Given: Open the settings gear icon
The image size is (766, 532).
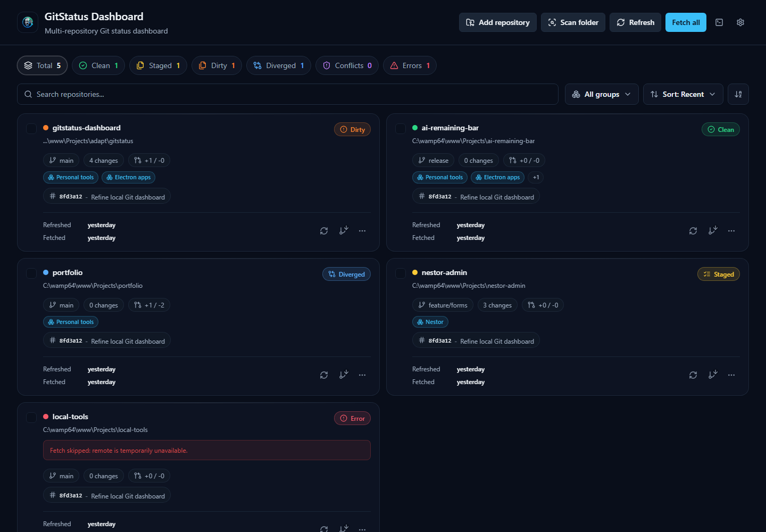Looking at the screenshot, I should coord(740,22).
